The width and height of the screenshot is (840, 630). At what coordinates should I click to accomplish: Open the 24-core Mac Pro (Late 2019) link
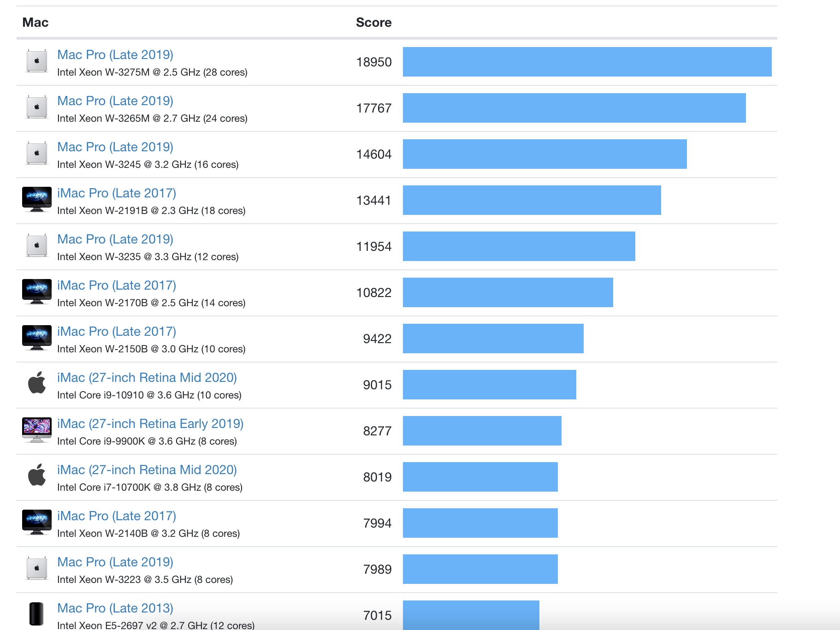115,101
